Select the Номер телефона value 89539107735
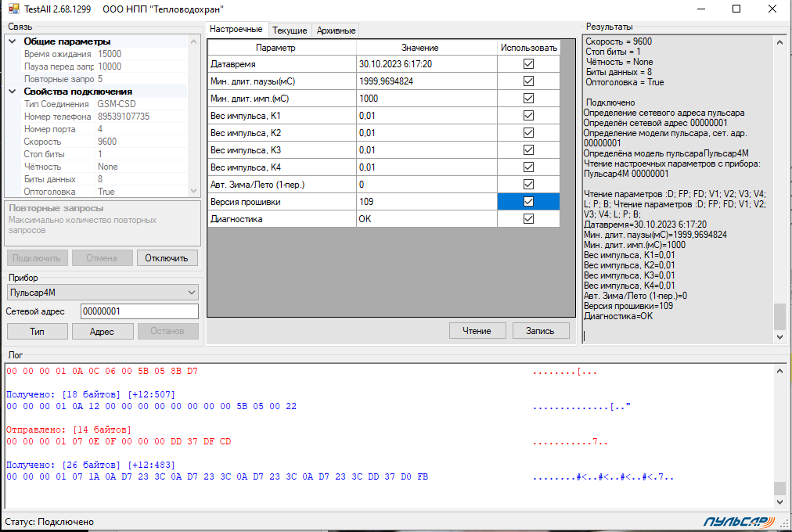 (141, 117)
